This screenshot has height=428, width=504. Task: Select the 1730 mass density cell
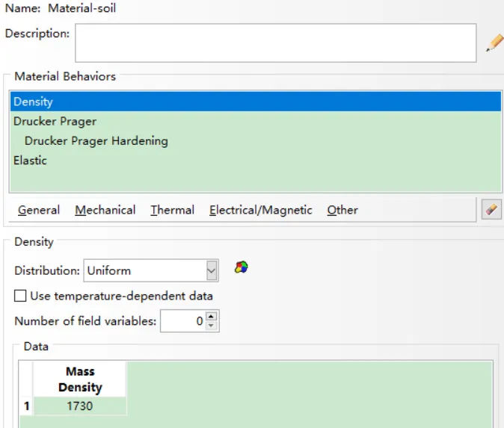coord(80,406)
